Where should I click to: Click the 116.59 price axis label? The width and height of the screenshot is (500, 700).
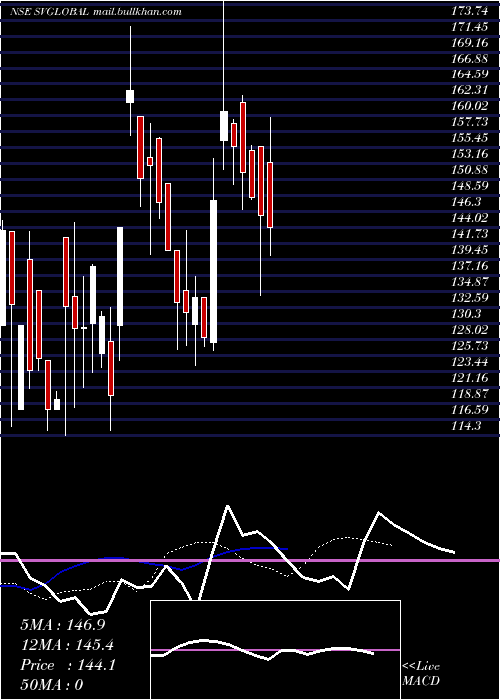click(470, 409)
